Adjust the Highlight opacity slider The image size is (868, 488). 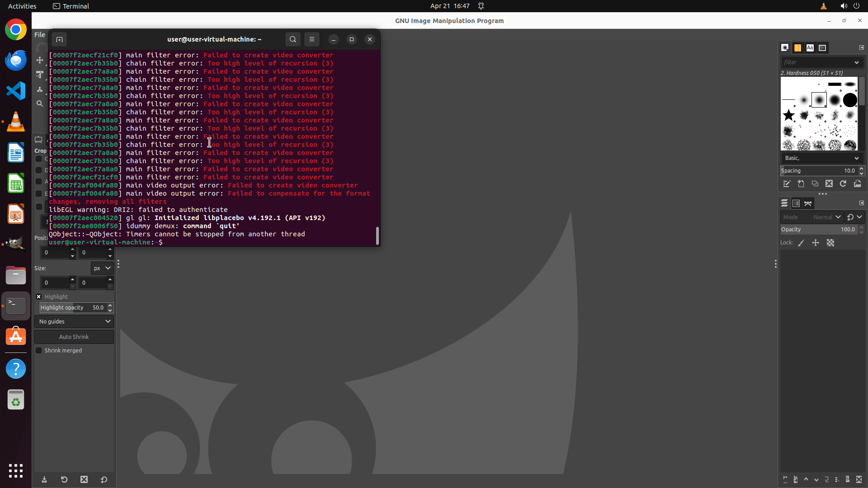pos(72,308)
